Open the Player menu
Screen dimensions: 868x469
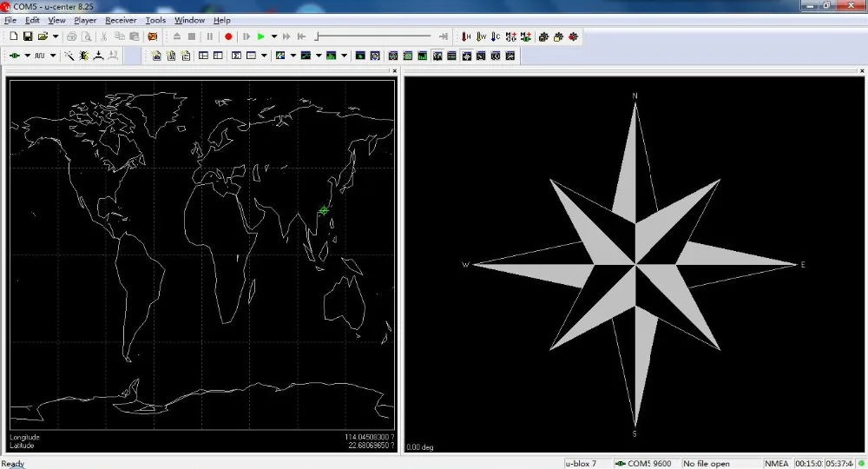click(x=85, y=20)
